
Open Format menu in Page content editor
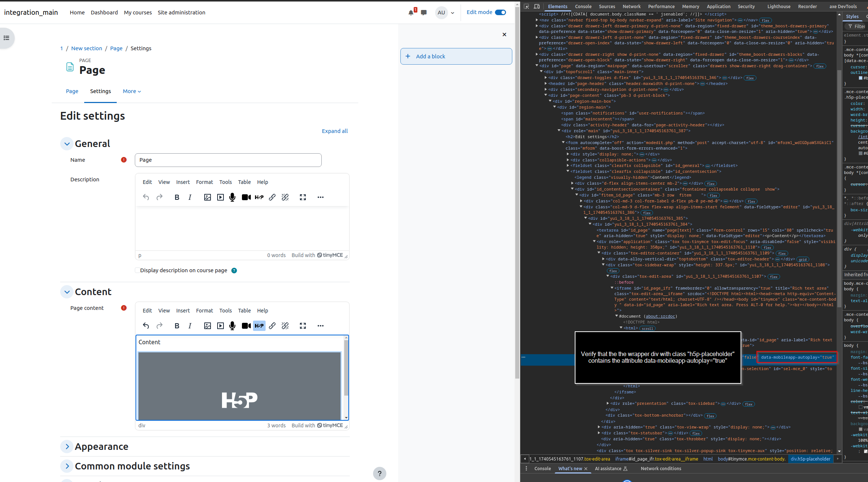point(205,311)
